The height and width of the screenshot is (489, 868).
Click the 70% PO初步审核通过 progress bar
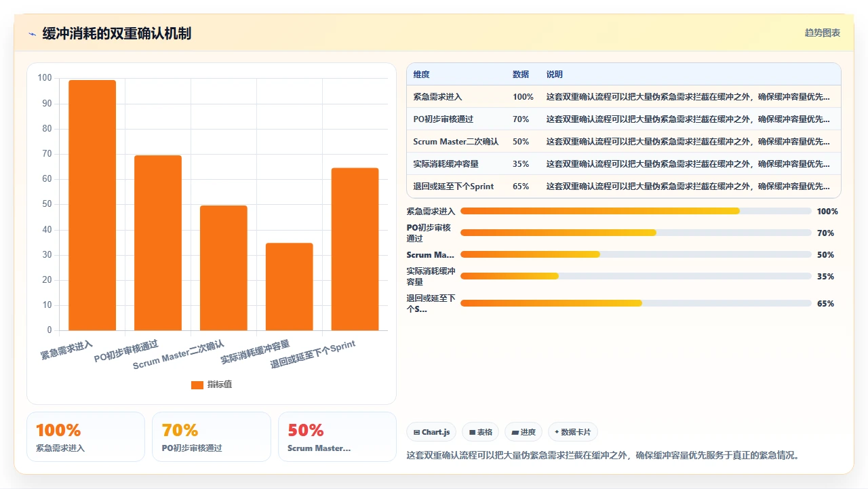pos(636,233)
